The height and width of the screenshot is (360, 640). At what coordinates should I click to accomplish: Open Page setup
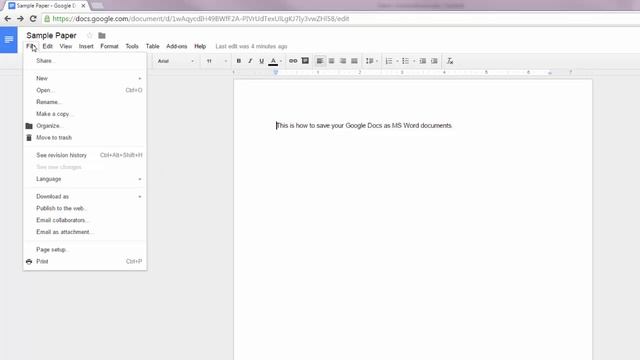(x=85, y=249)
